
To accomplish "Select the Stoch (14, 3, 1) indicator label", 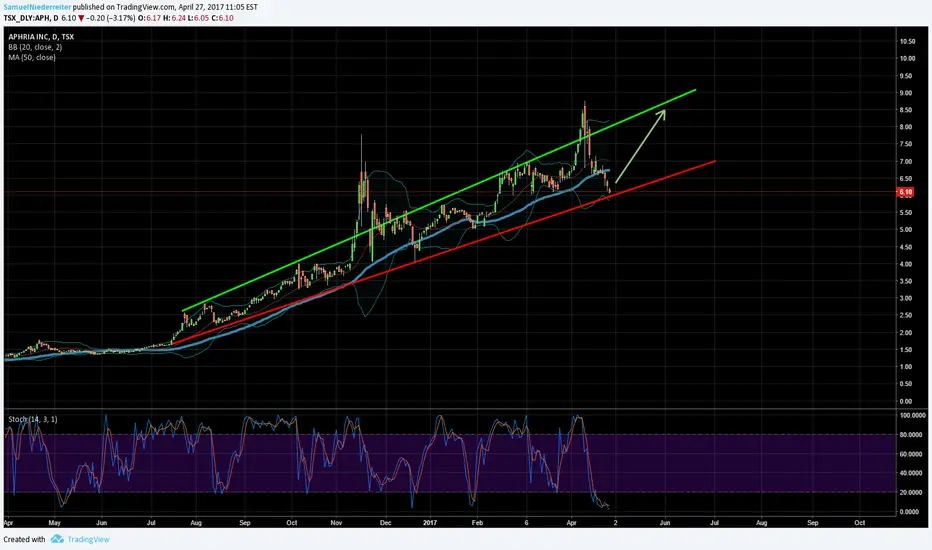I will pos(33,419).
